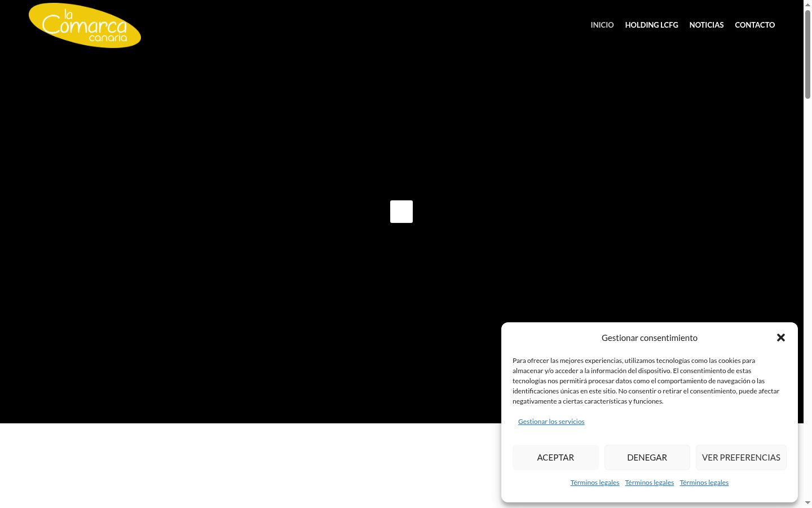This screenshot has height=508, width=812.
Task: Click the rightmost Términos legales link
Action: click(x=704, y=483)
